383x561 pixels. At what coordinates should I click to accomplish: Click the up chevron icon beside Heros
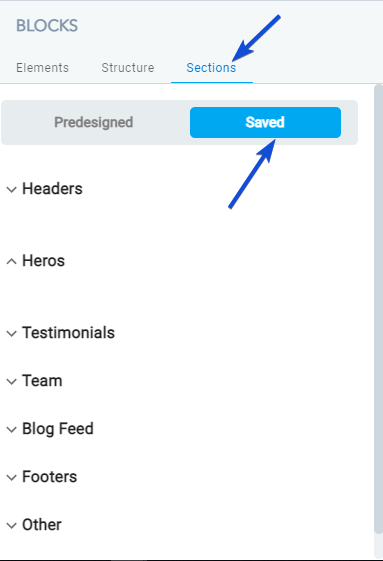pos(11,261)
